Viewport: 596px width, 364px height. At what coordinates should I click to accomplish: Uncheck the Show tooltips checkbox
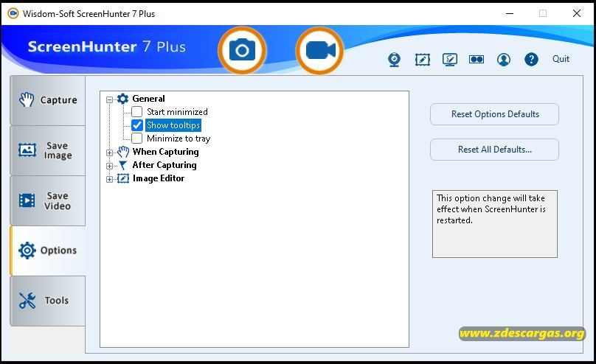(137, 125)
